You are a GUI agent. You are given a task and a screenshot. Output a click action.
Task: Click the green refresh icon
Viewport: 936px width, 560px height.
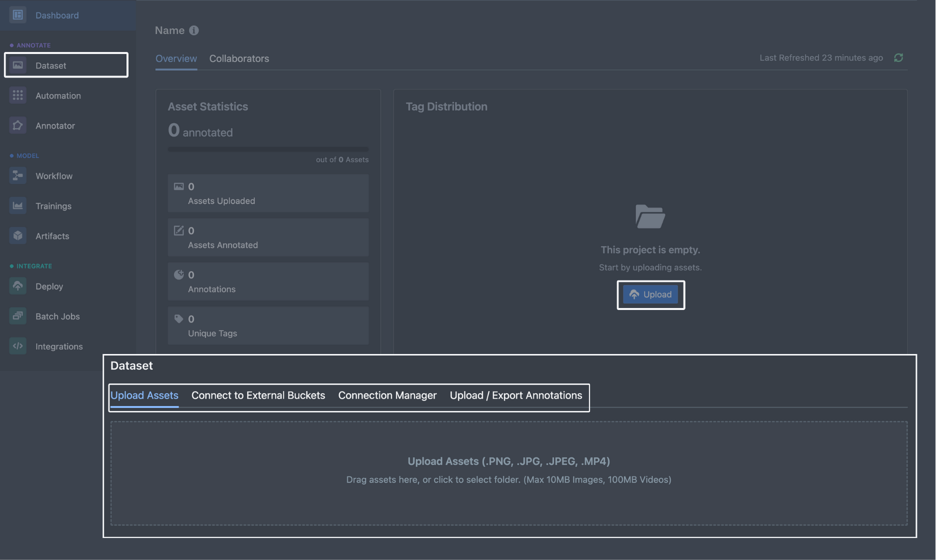(x=898, y=57)
